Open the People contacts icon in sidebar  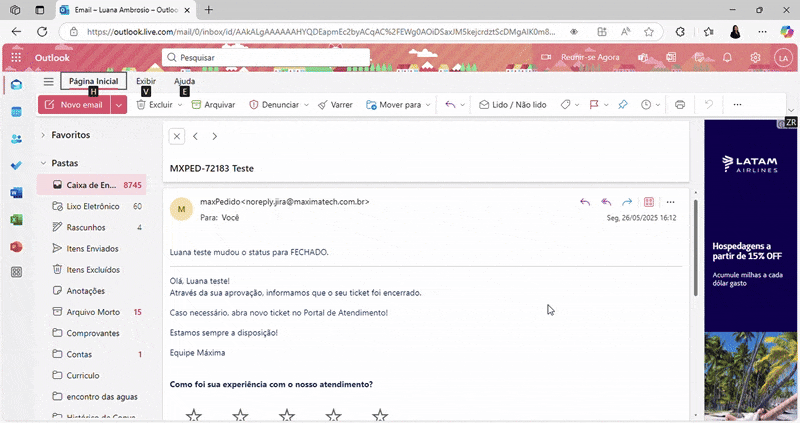coord(16,139)
